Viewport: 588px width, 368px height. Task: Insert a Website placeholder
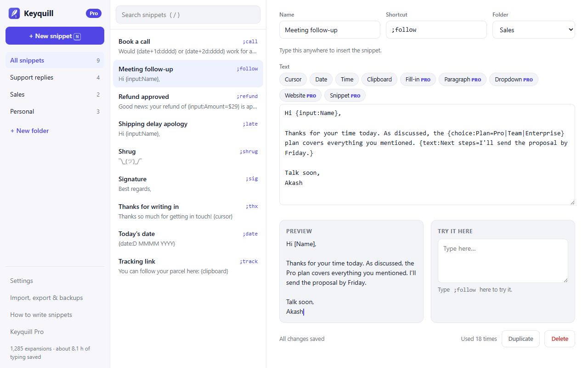[x=300, y=95]
